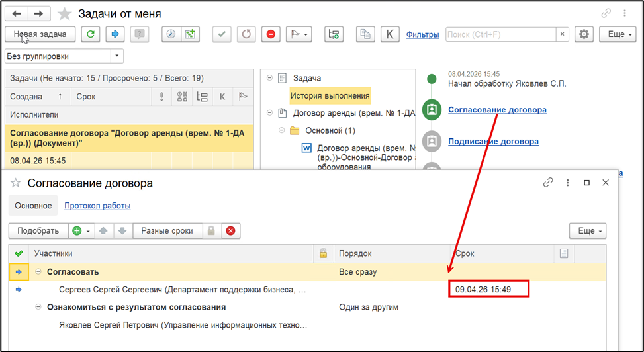Viewport: 644px width, 352px height.
Task: Sort by the Создана column header
Action: [x=38, y=97]
